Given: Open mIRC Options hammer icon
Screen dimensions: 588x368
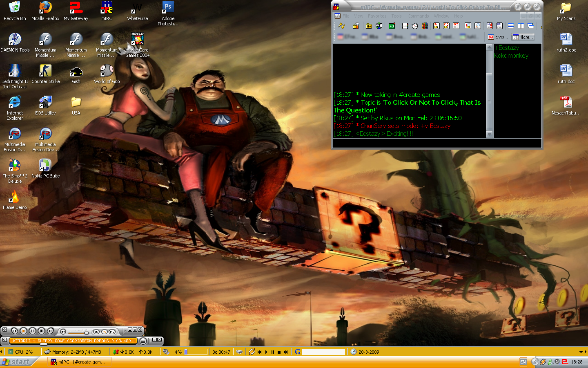Looking at the screenshot, I should click(356, 26).
